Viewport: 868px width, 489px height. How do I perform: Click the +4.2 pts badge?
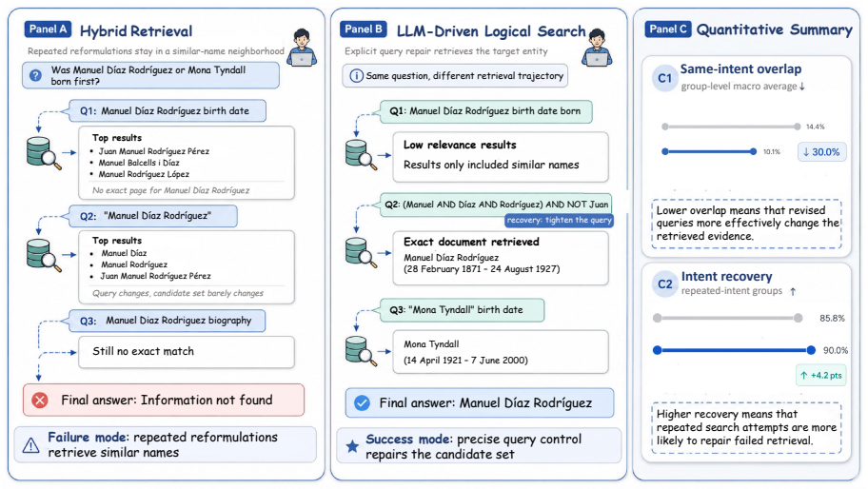[x=821, y=375]
